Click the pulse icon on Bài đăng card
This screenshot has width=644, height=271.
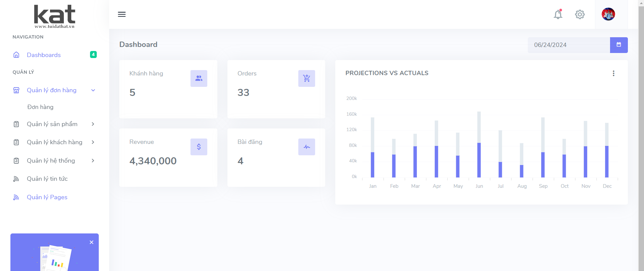[307, 147]
